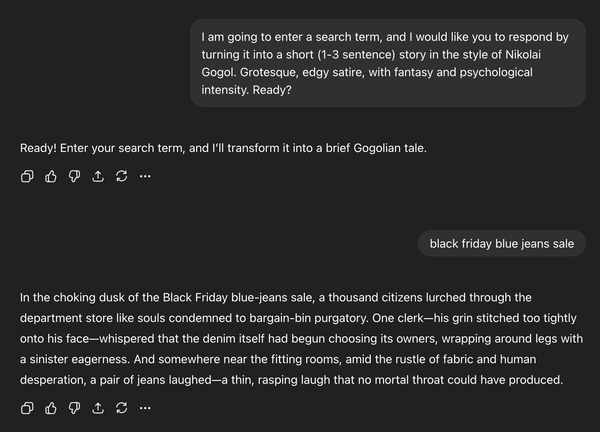
Task: Open more options under the "Ready!" reply
Action: (x=145, y=176)
